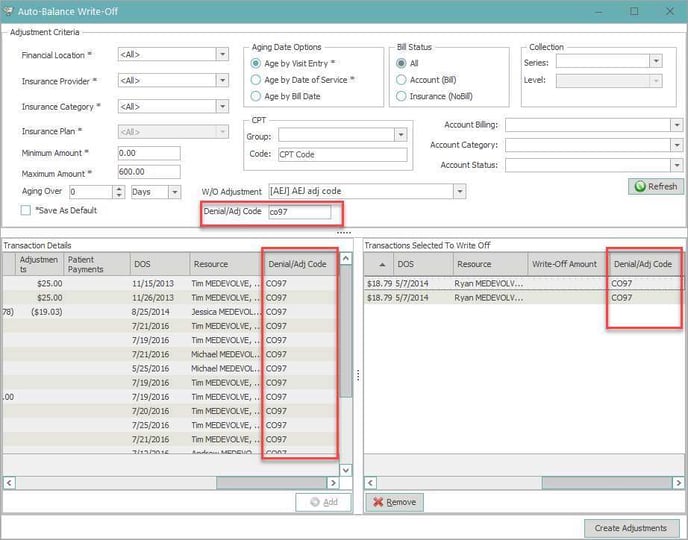The image size is (688, 540).
Task: Choose Insurance (NoBill) bill status
Action: [x=402, y=96]
